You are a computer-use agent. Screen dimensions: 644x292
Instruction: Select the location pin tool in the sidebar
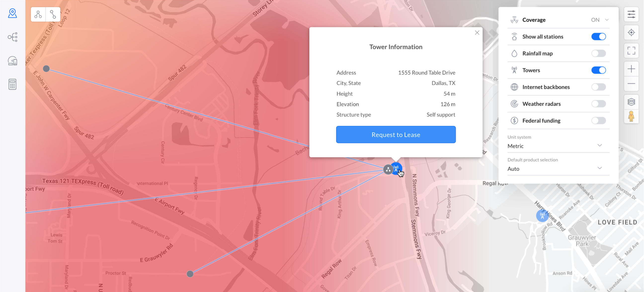(x=12, y=13)
